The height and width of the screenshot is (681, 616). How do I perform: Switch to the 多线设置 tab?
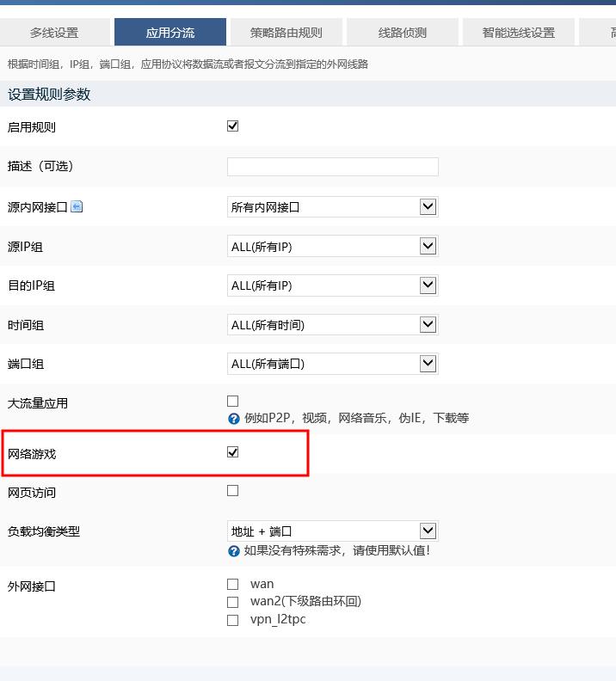tap(54, 33)
